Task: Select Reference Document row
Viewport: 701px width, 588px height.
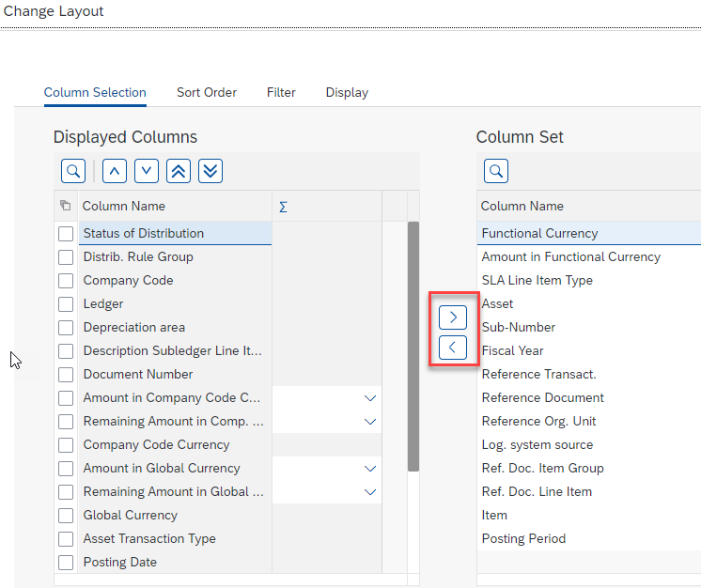Action: click(589, 397)
